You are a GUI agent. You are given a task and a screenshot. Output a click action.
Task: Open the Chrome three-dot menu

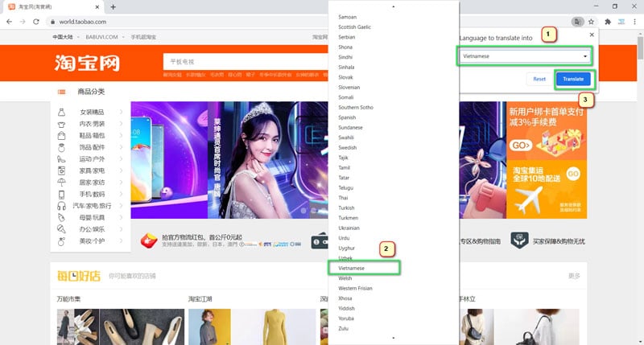634,22
